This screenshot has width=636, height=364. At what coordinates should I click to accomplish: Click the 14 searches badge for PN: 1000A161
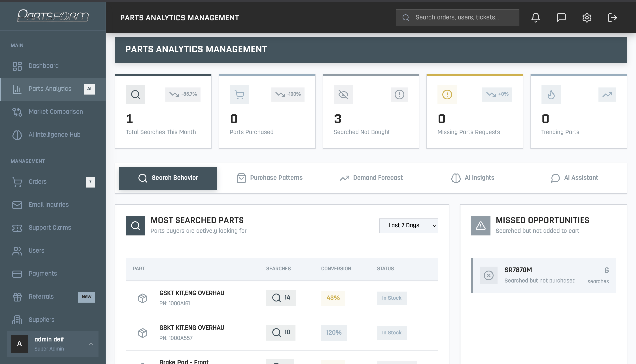[281, 298]
